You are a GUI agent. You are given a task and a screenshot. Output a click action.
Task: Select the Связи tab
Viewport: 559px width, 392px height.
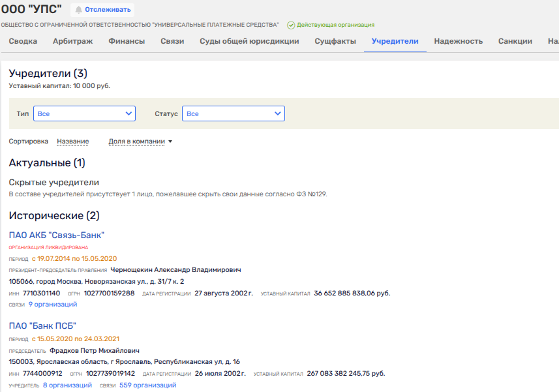coord(172,41)
